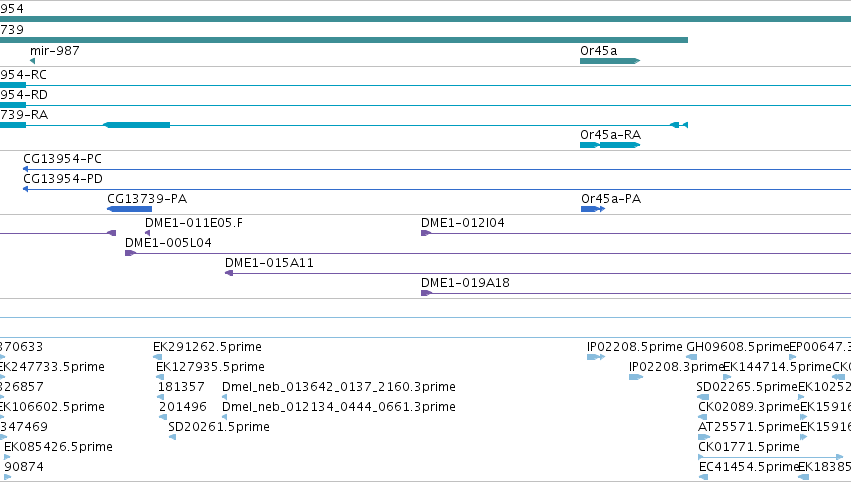Select the 739-RA thick exon block
This screenshot has width=851, height=482.
137,125
